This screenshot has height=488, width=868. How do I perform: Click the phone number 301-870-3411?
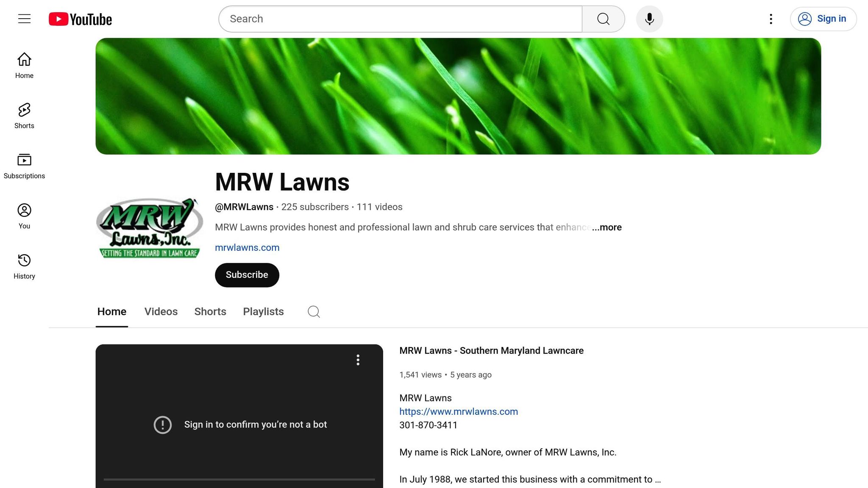428,425
